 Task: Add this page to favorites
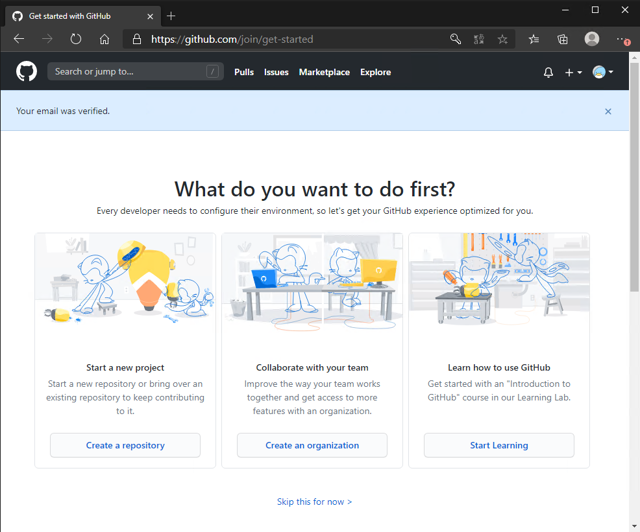click(x=502, y=39)
